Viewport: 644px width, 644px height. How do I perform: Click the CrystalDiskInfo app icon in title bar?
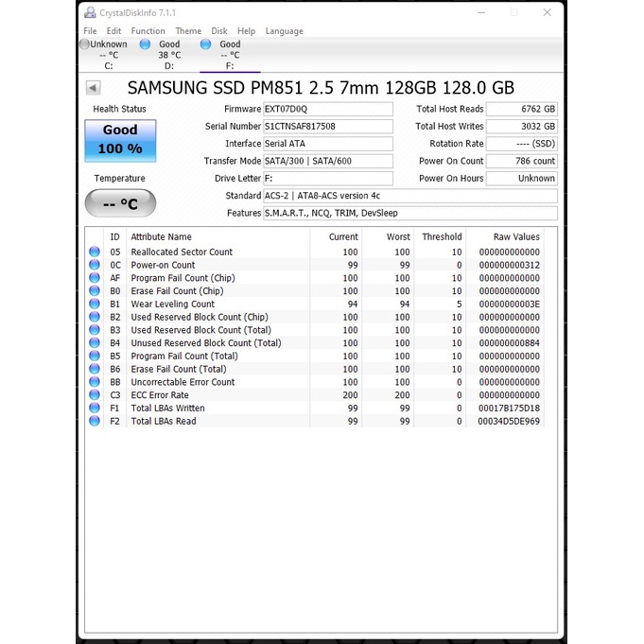coord(90,12)
